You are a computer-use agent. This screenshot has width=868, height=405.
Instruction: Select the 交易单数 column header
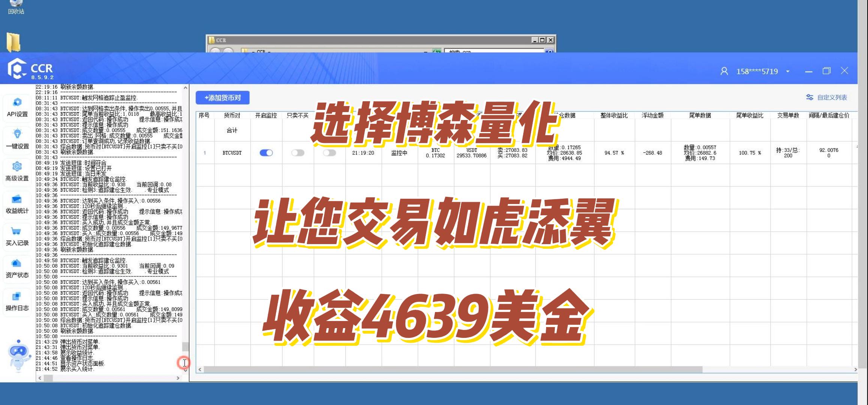pos(788,115)
